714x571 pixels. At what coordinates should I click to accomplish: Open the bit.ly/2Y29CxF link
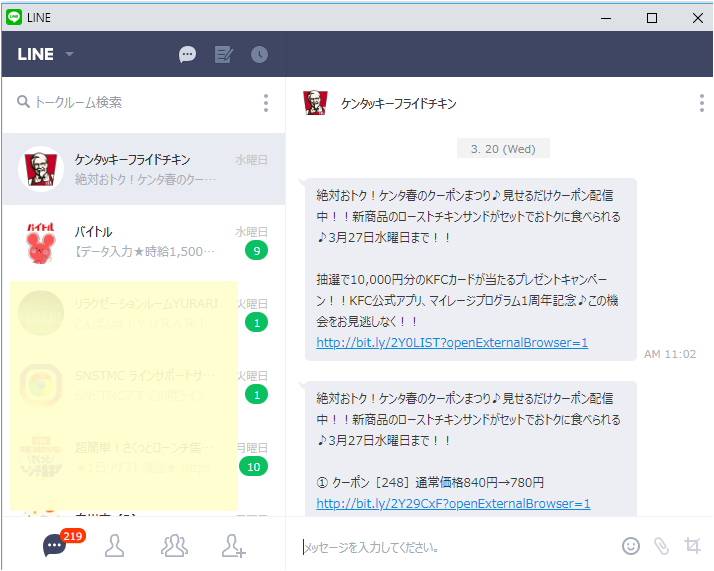[x=453, y=504]
